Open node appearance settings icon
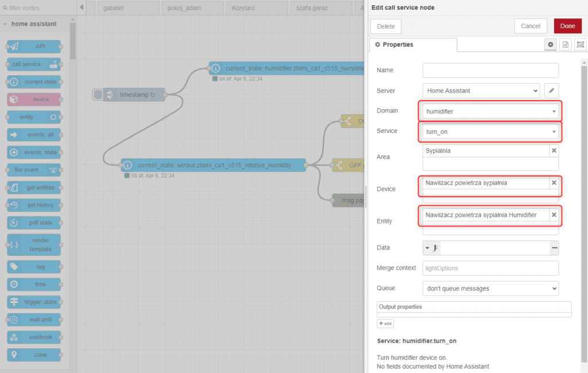Image resolution: width=588 pixels, height=373 pixels. coord(580,44)
